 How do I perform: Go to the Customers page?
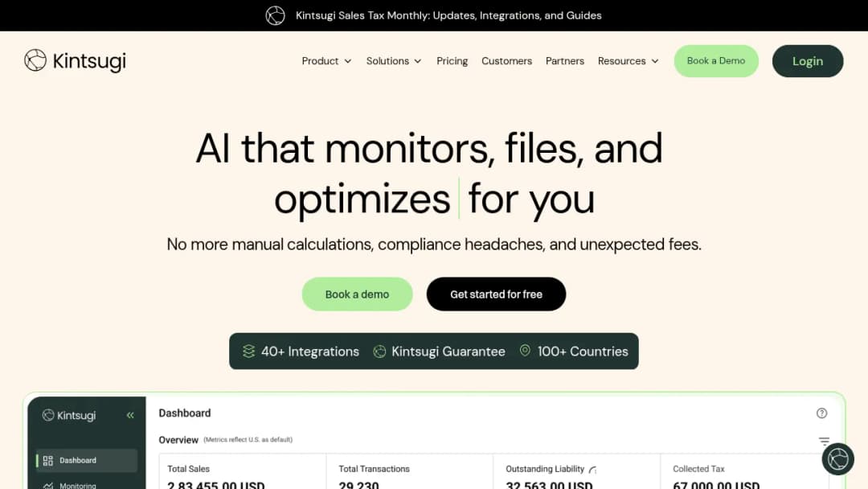[506, 61]
